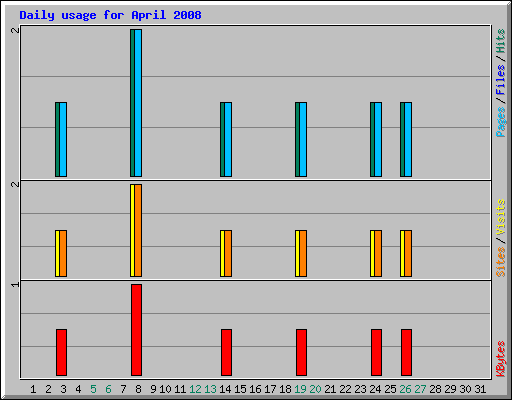Click the red KBytes bar for day 26

click(407, 352)
